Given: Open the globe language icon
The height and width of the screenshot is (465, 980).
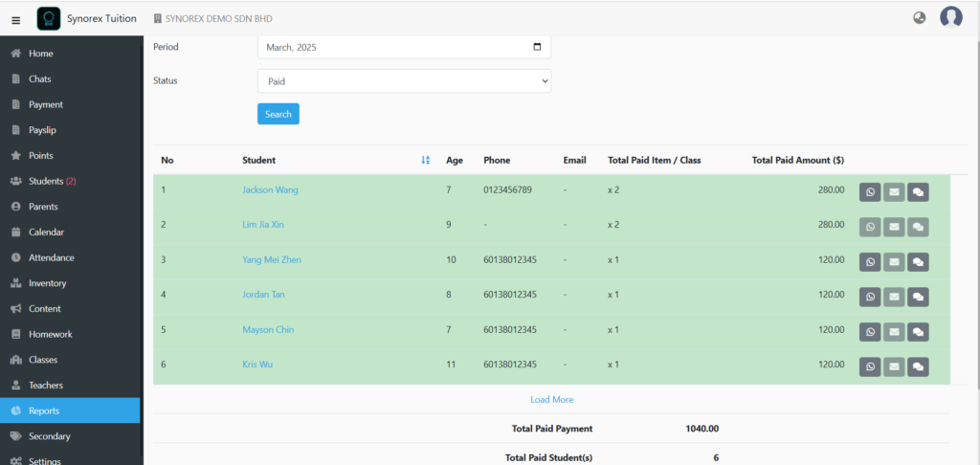Looking at the screenshot, I should (x=919, y=17).
